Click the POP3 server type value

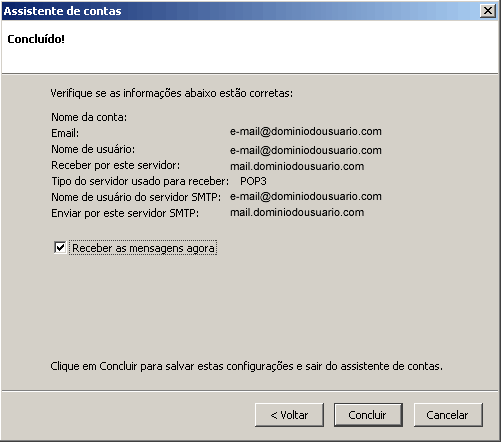253,181
